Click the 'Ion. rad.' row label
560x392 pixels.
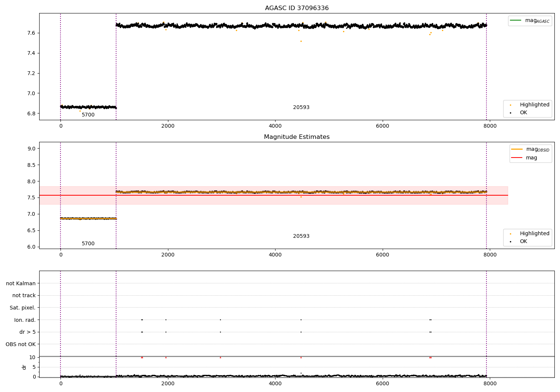point(25,320)
